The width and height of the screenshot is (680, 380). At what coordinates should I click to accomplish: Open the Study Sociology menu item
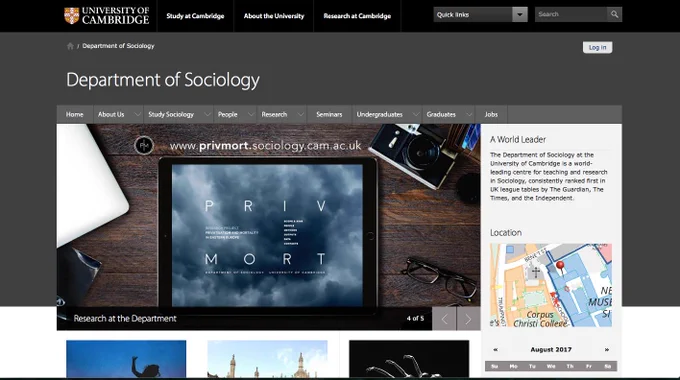click(171, 115)
